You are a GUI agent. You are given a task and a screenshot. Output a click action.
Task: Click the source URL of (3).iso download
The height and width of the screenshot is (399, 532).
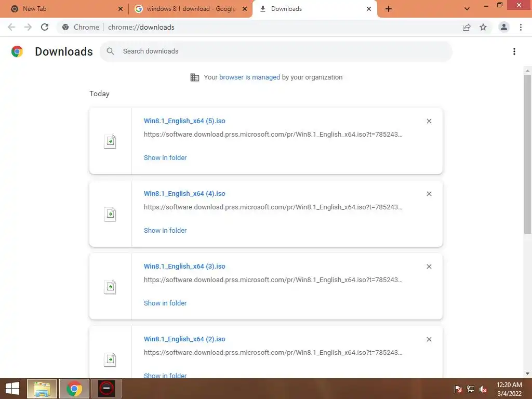(x=273, y=280)
